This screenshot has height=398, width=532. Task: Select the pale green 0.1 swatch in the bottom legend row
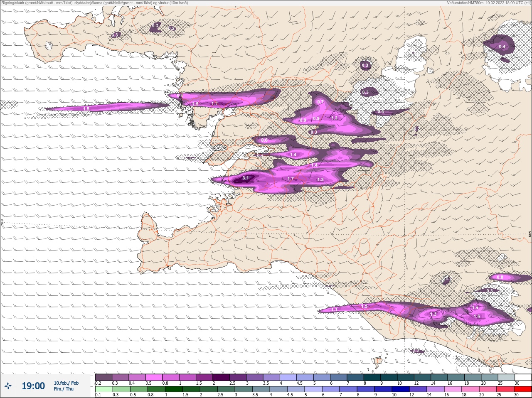point(103,389)
